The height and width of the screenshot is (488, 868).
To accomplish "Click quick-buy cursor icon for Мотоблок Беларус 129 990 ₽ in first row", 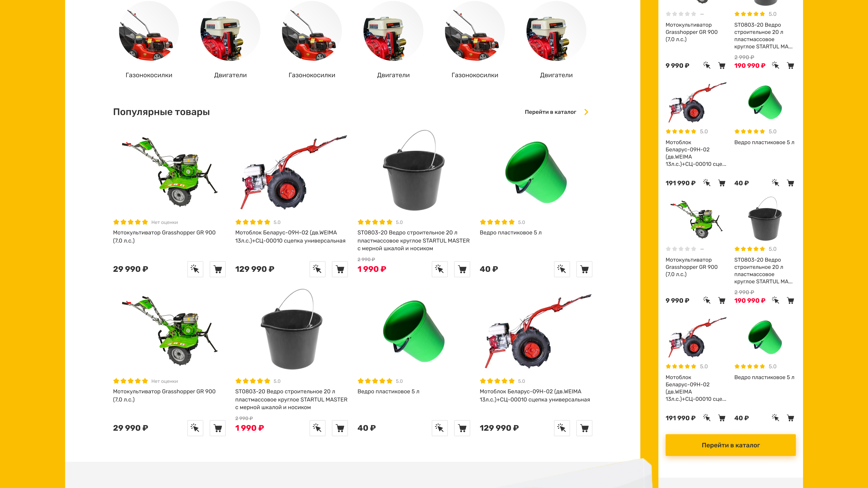I will [317, 269].
